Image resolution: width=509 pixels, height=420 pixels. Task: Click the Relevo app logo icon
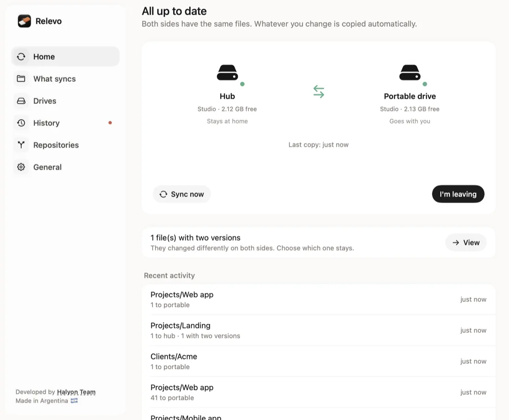click(25, 21)
